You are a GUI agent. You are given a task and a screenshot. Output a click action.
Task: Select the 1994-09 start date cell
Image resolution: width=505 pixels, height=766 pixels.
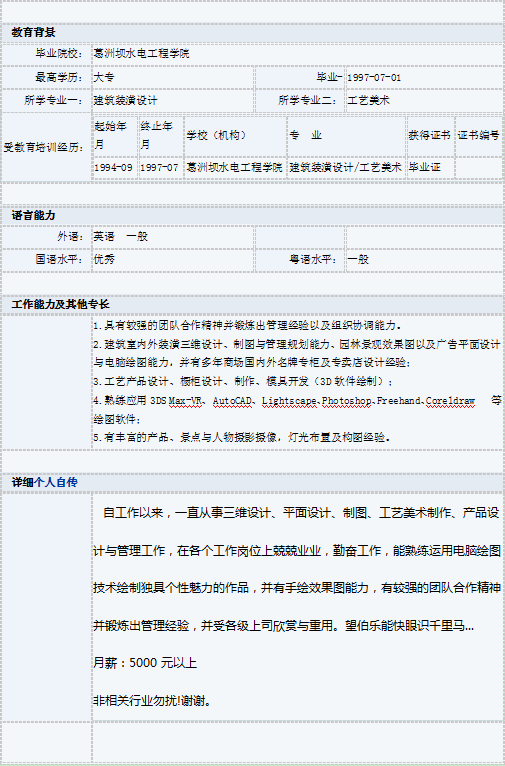(x=113, y=168)
